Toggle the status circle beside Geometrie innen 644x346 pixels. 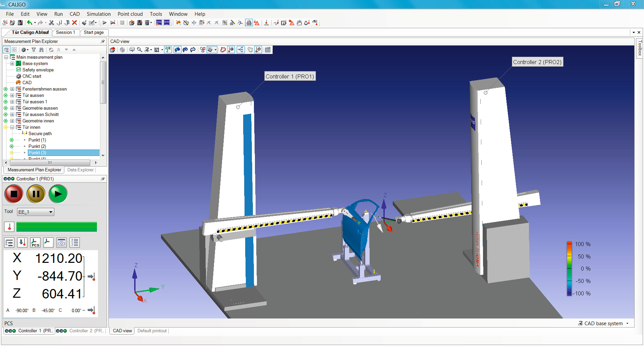point(6,121)
